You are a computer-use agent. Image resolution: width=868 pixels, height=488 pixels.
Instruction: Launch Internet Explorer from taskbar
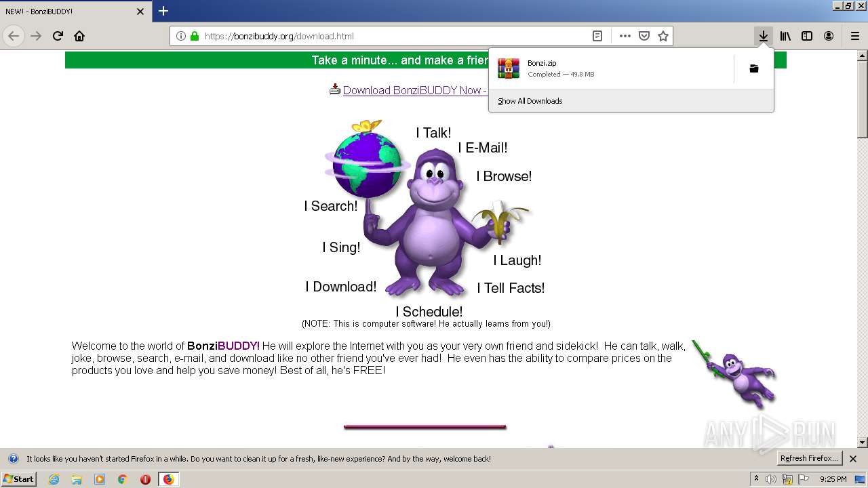click(x=54, y=479)
